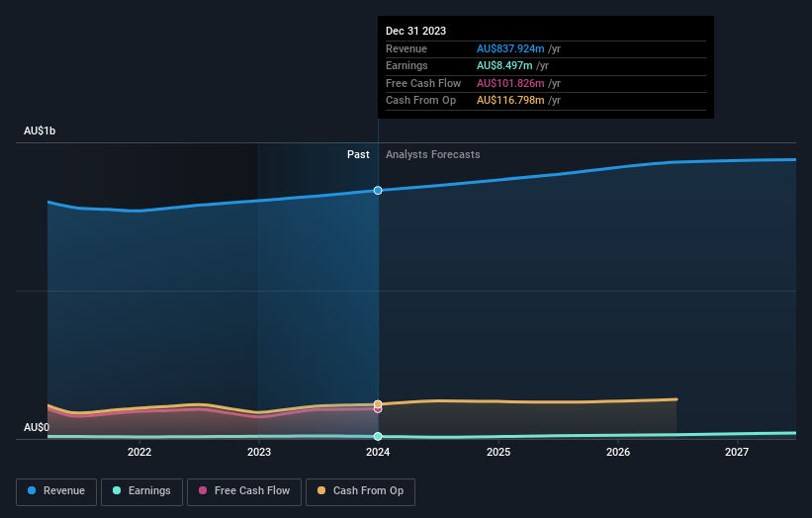
Task: Click the AU$1b y-axis label
Action: [40, 130]
